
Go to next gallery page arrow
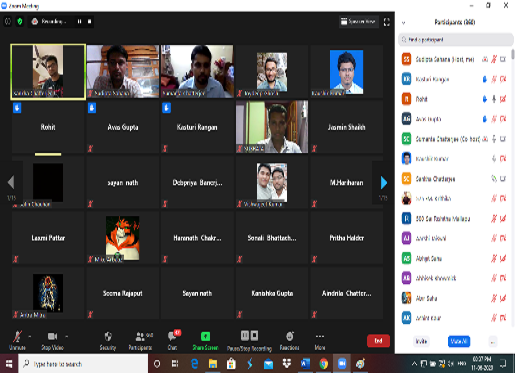(x=384, y=183)
